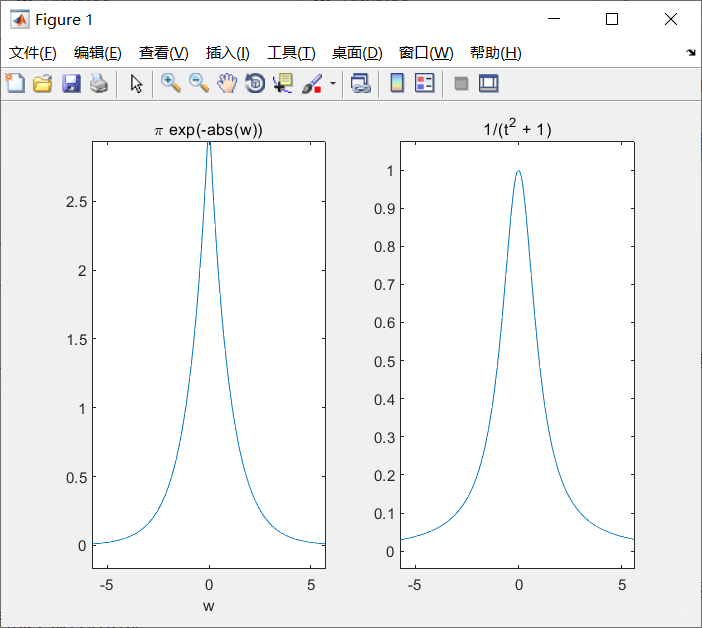This screenshot has height=628, width=702.
Task: Insert a colorbar using the toolbar icon
Action: [397, 83]
